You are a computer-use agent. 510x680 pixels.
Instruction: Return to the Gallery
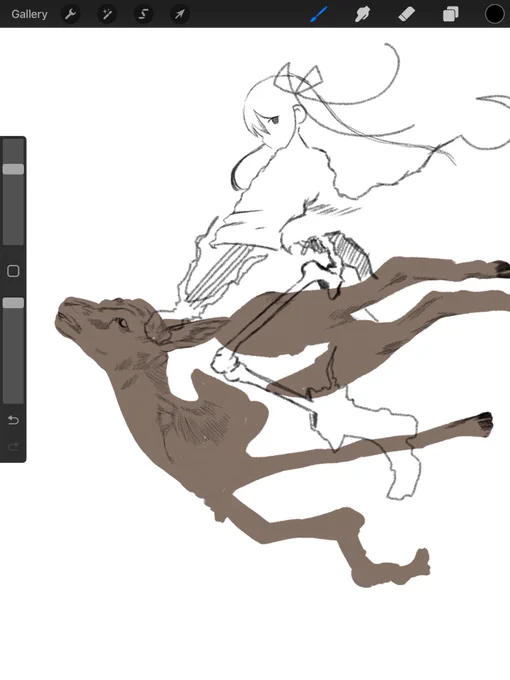(x=29, y=14)
